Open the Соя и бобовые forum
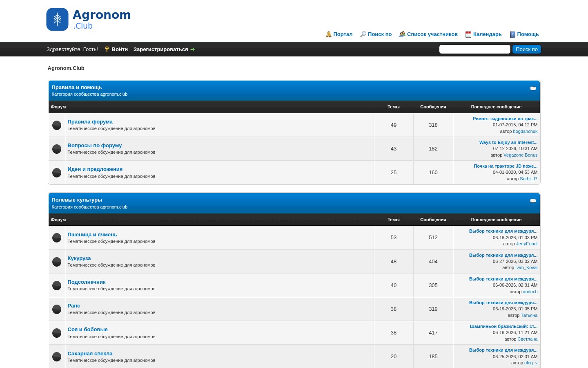The width and height of the screenshot is (588, 368). [87, 330]
